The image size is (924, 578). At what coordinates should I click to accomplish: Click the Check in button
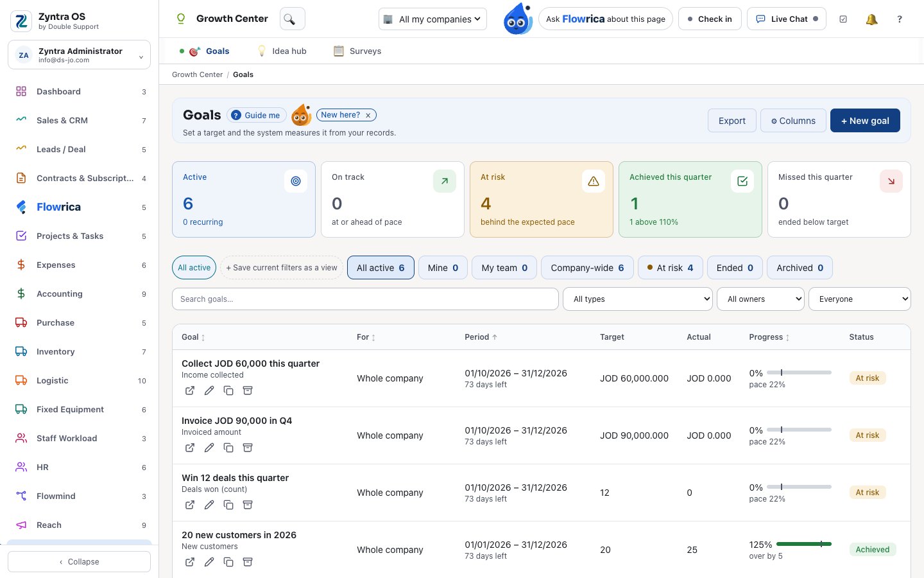point(710,19)
